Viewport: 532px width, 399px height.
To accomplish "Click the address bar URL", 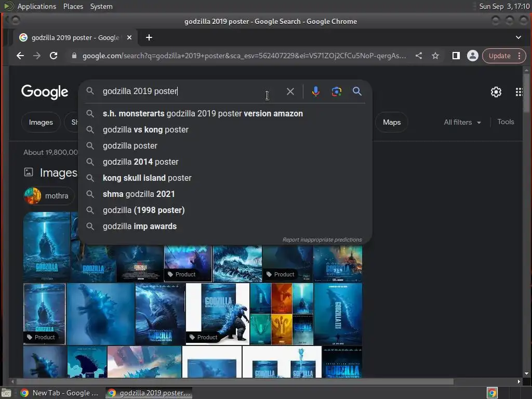I will pos(244,56).
